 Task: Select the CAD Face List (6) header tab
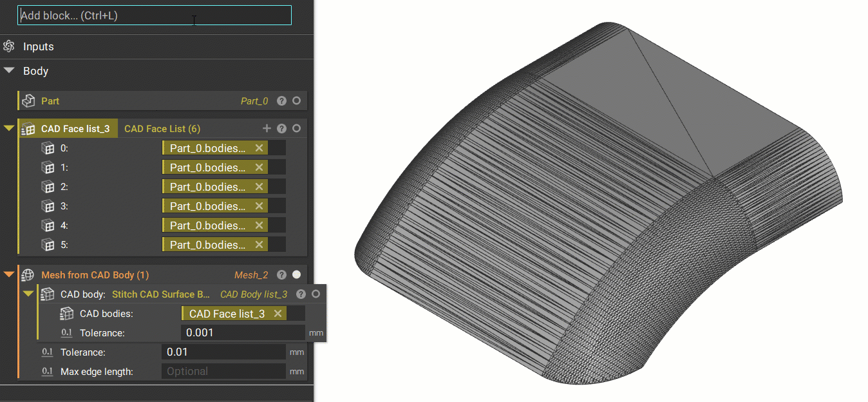click(x=162, y=128)
